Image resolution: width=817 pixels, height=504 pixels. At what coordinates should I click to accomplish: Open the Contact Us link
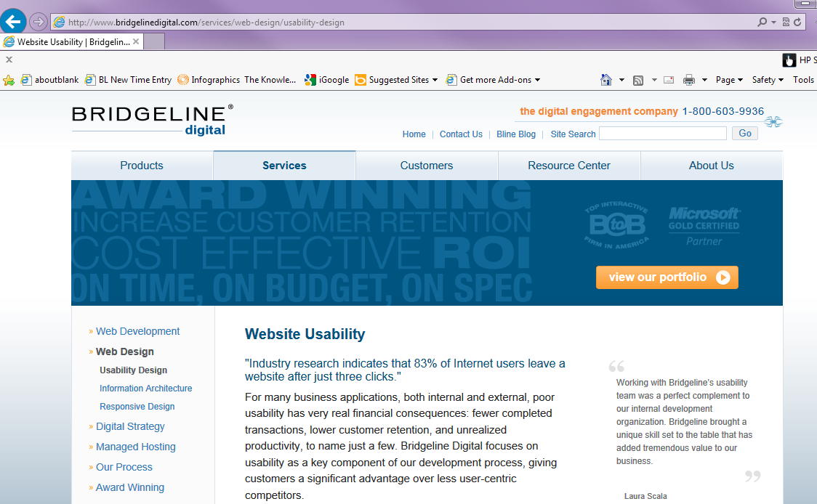[461, 134]
